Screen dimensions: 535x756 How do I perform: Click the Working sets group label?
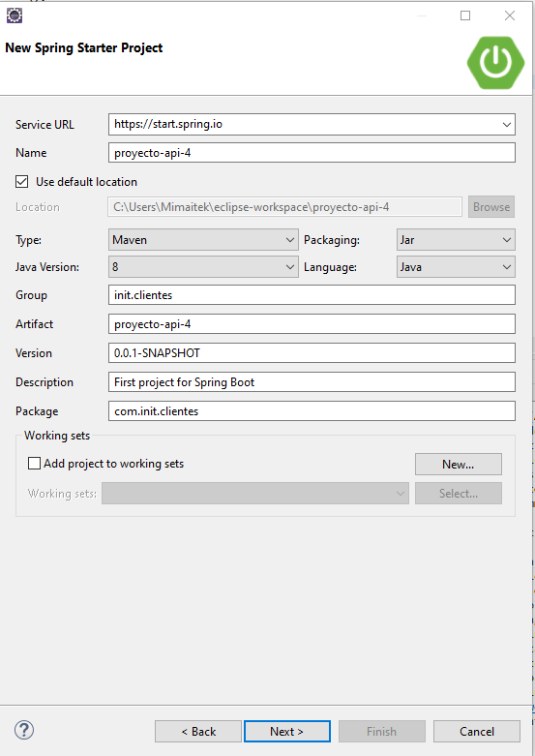(x=57, y=436)
